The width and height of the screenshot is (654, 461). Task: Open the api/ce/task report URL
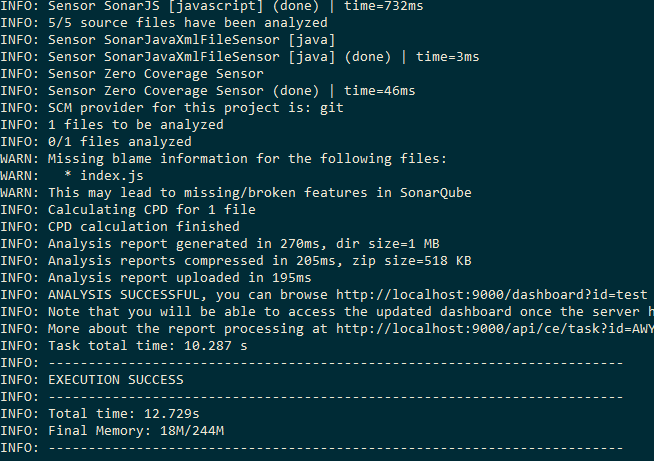(x=495, y=329)
